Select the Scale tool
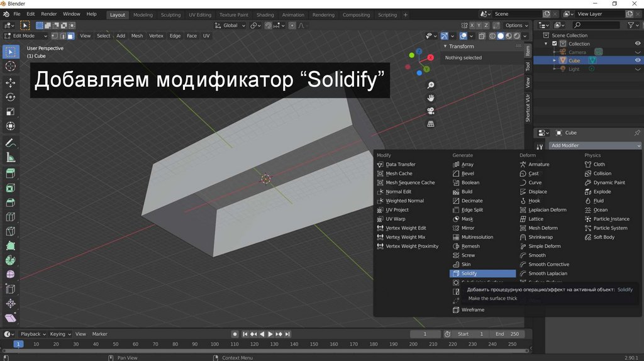This screenshot has height=361, width=644. [x=11, y=112]
